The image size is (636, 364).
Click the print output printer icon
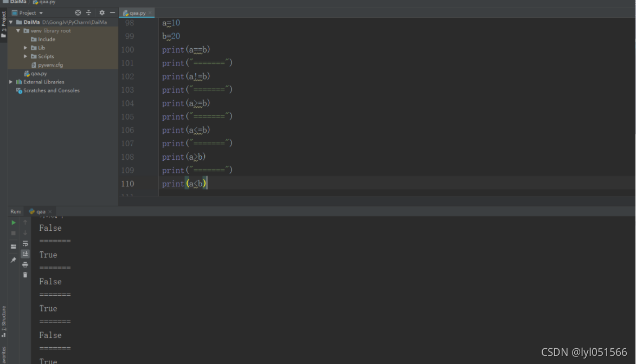25,264
